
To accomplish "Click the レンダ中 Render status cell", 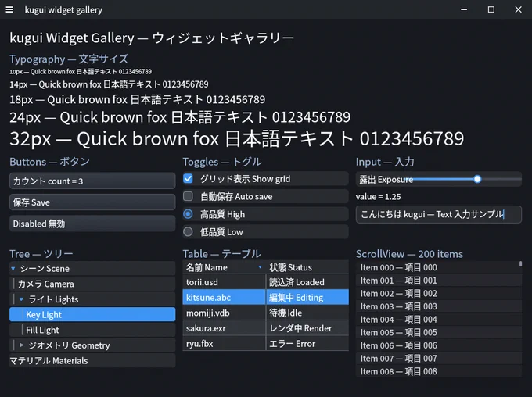I will 307,328.
